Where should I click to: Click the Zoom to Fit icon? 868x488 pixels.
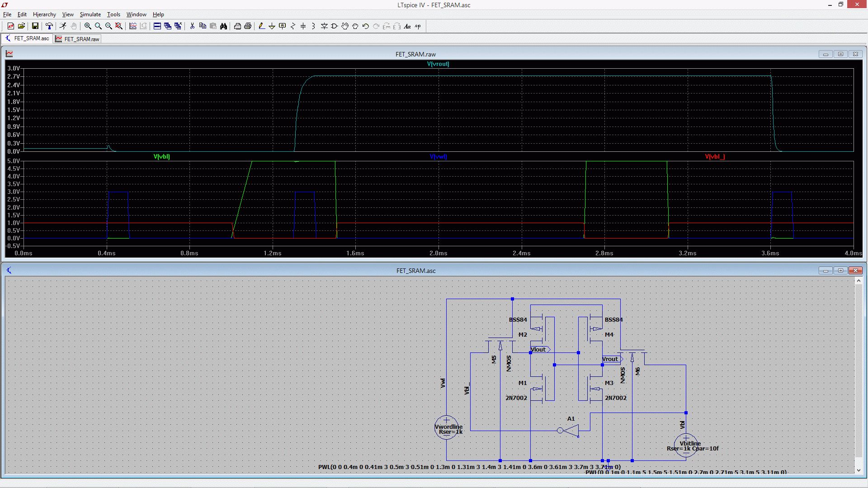(x=119, y=26)
